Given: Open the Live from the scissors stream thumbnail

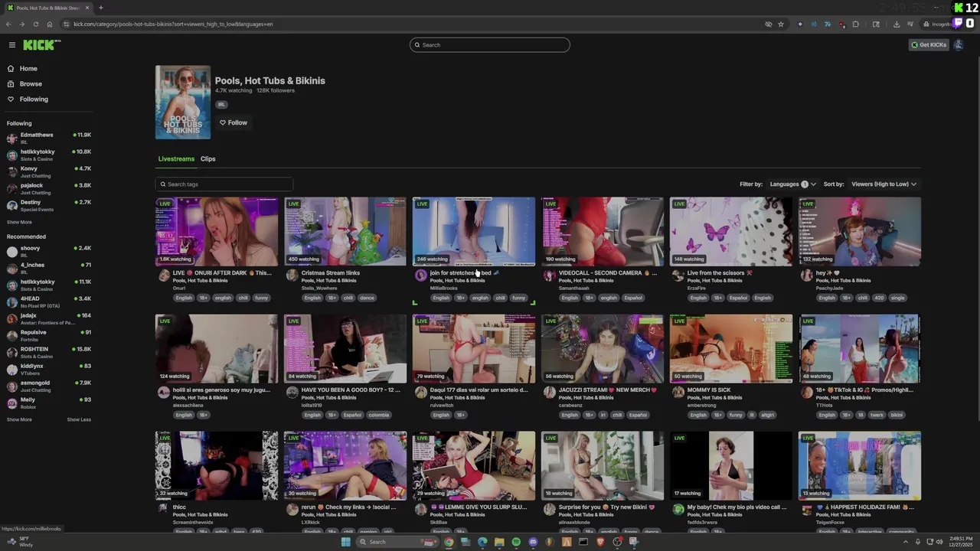Looking at the screenshot, I should pyautogui.click(x=731, y=232).
